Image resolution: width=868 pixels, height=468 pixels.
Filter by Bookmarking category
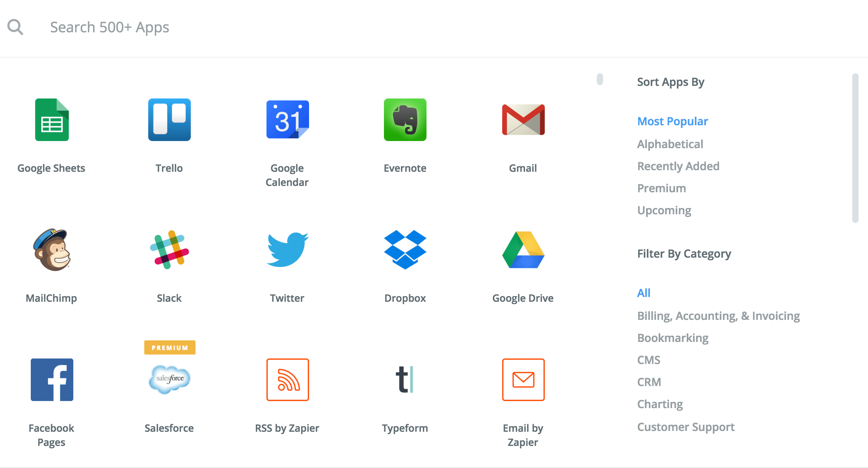[673, 338]
